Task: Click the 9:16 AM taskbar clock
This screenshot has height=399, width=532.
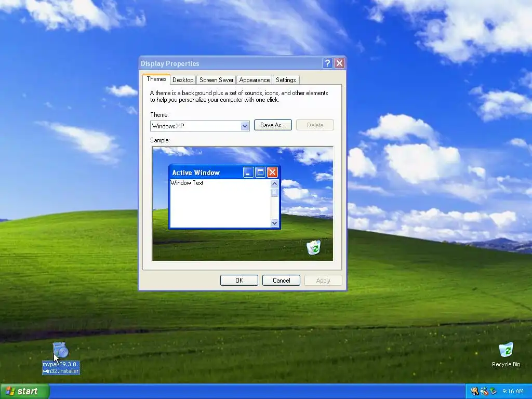Action: coord(513,391)
